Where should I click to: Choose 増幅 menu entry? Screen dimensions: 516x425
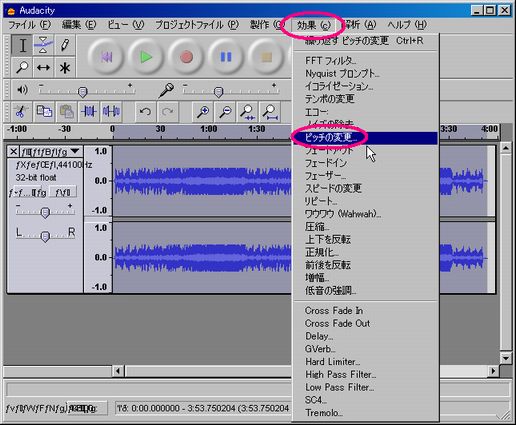[x=365, y=278]
